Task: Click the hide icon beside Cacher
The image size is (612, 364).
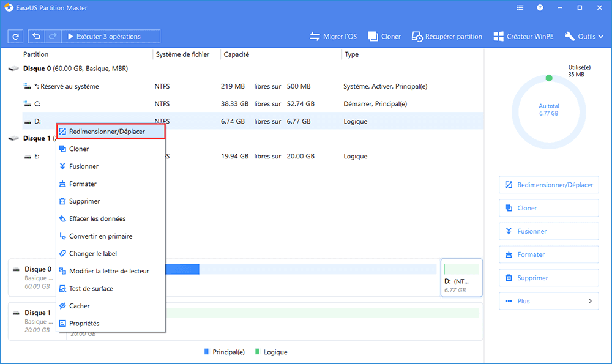Action: point(62,306)
